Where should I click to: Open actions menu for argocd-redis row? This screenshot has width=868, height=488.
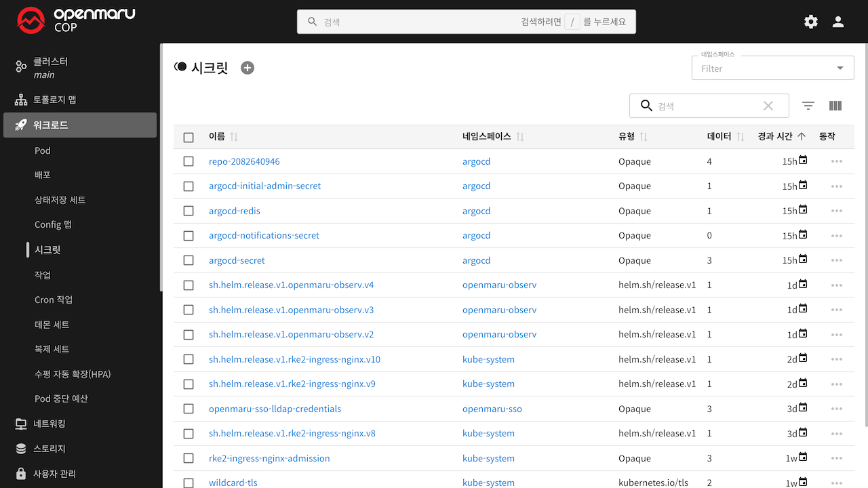[836, 211]
